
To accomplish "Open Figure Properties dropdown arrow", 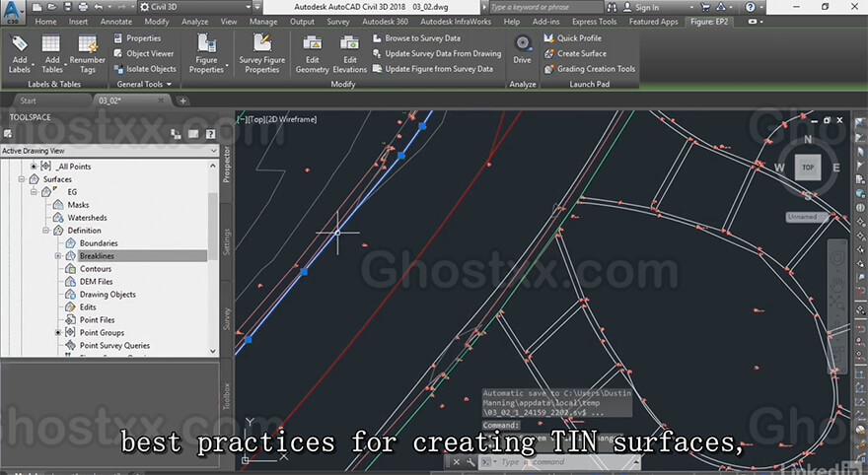I will pos(227,67).
